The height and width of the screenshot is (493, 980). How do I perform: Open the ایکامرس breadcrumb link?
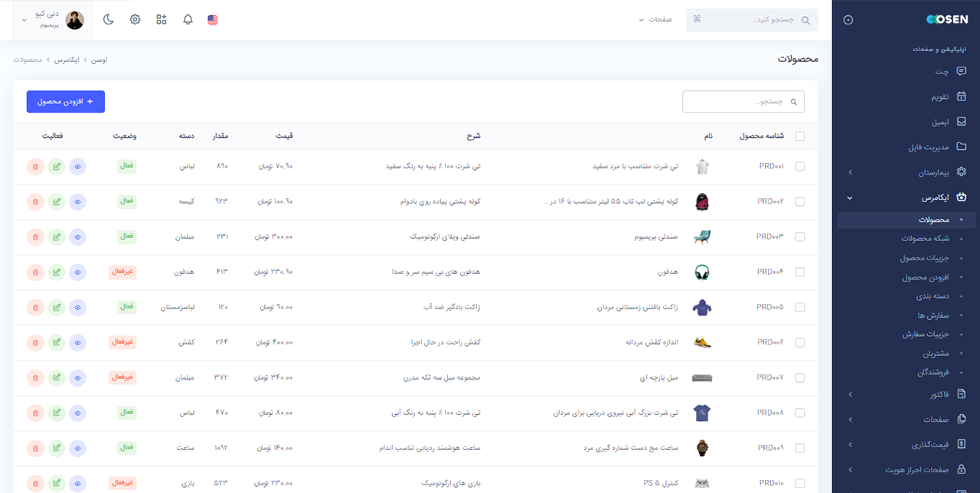click(65, 59)
